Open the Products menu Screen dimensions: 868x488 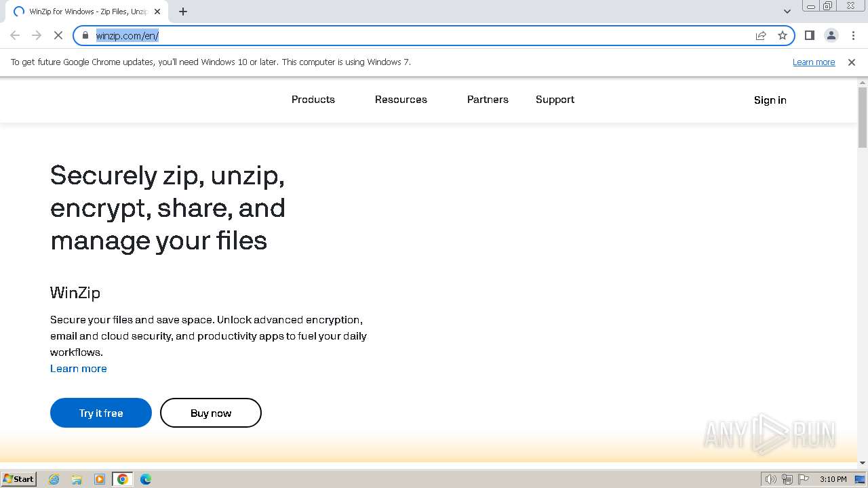pos(313,100)
